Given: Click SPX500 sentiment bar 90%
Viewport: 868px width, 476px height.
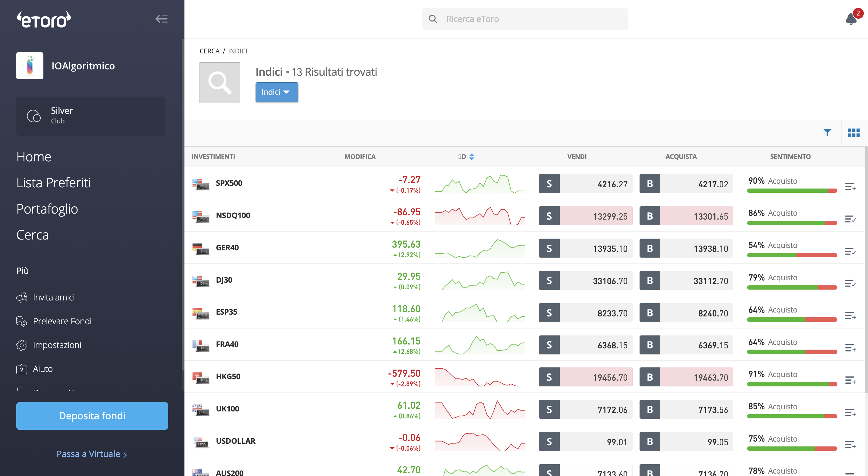Looking at the screenshot, I should 792,191.
